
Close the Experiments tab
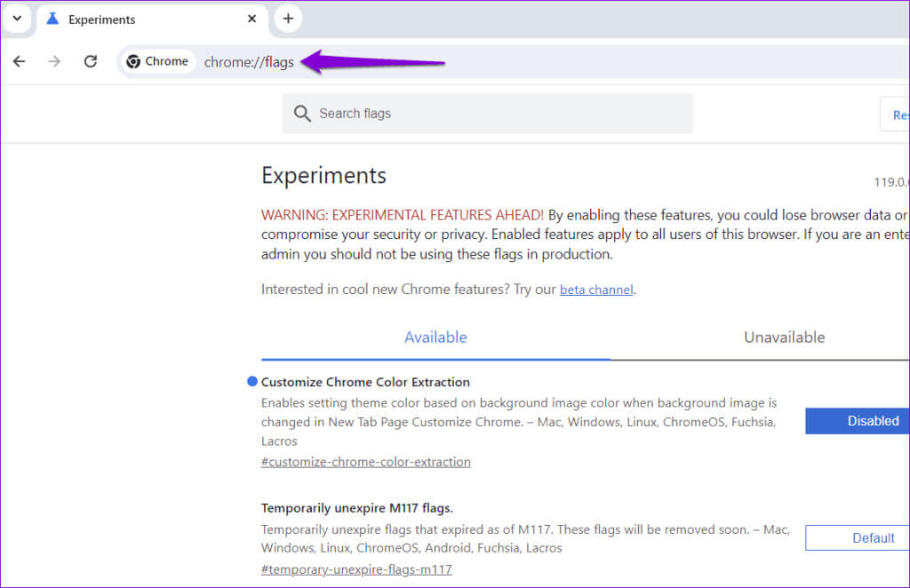(x=251, y=19)
